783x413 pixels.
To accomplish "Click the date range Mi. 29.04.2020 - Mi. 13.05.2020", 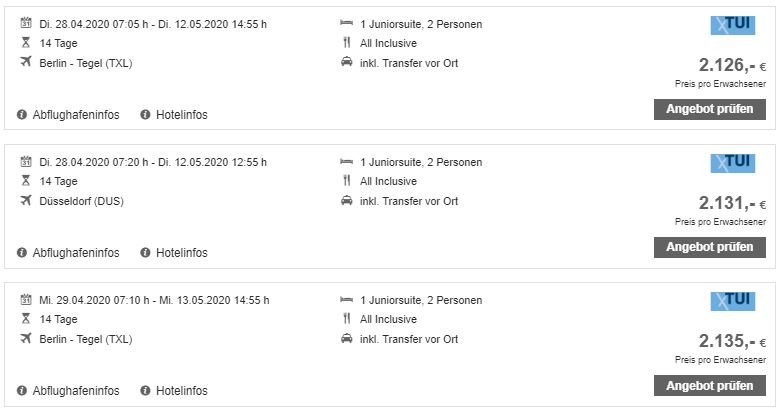I will click(154, 300).
